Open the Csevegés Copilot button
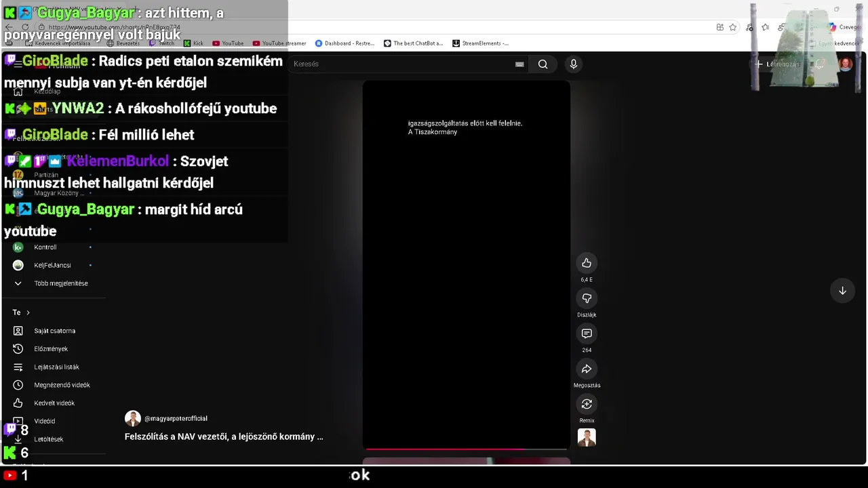The width and height of the screenshot is (868, 488). pos(844,27)
